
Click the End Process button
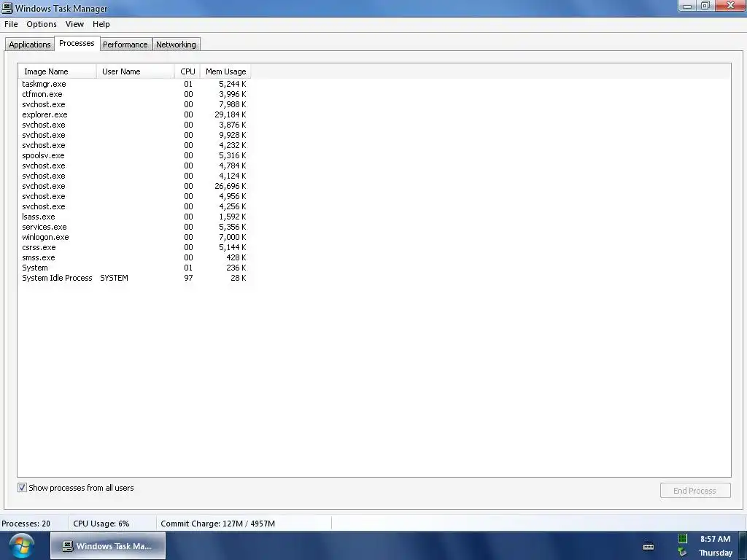click(x=695, y=491)
